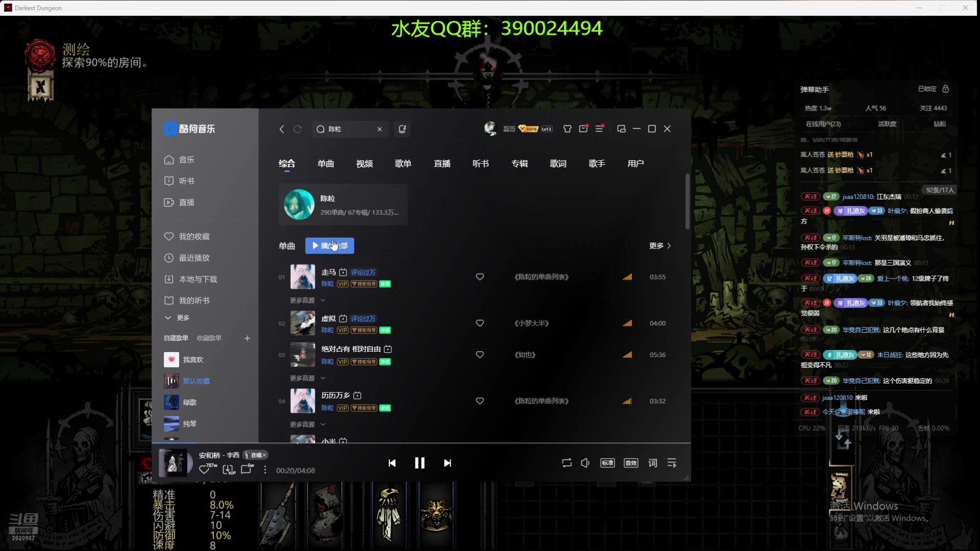980x551 pixels.
Task: Open the main menu hamburger icon
Action: pyautogui.click(x=600, y=129)
